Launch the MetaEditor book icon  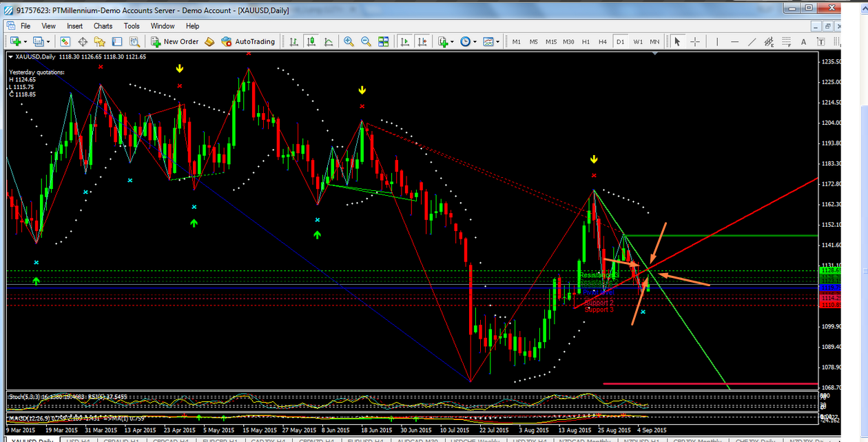click(x=209, y=41)
